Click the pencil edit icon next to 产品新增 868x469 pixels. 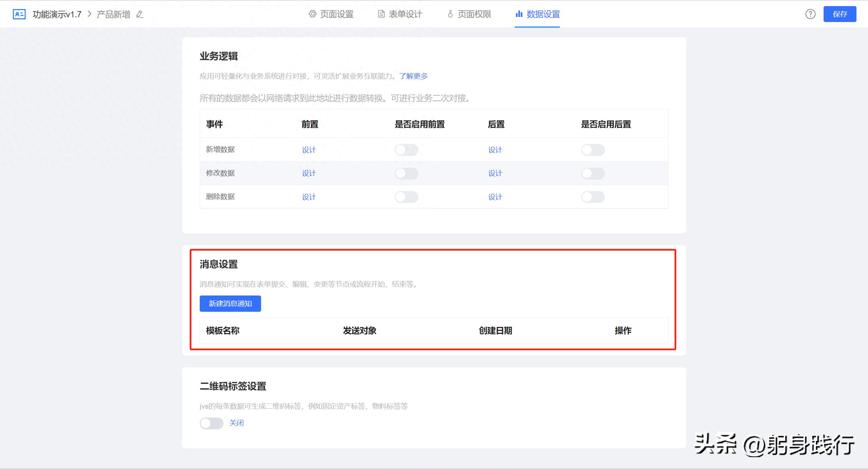140,14
